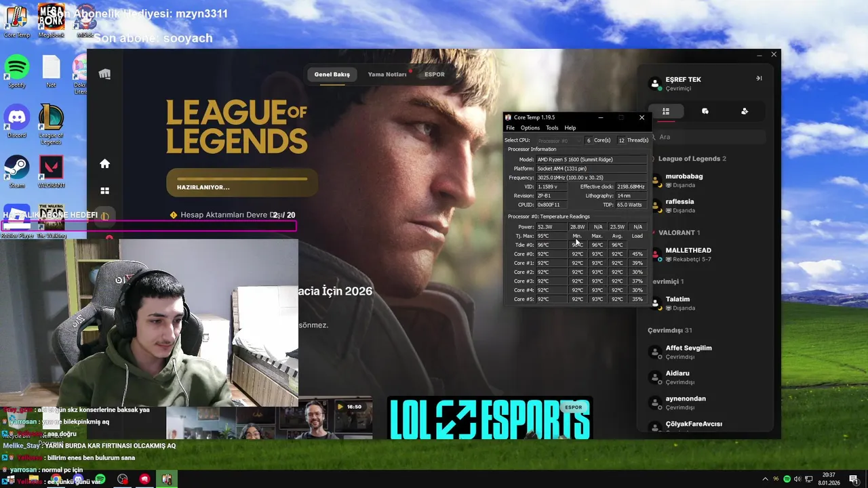This screenshot has height=488, width=868.
Task: Select friend Affet Sevgilim
Action: pos(705,352)
